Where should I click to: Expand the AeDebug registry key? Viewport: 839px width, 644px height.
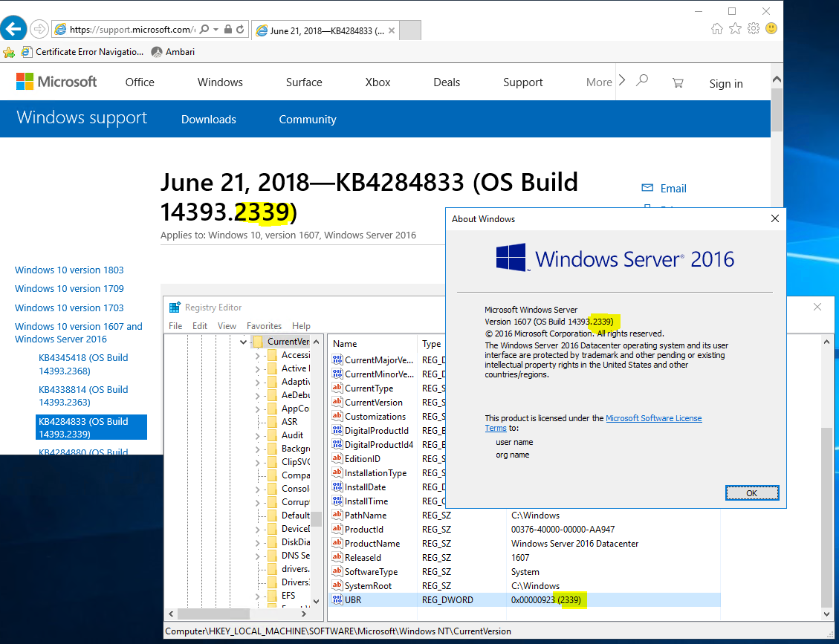257,396
